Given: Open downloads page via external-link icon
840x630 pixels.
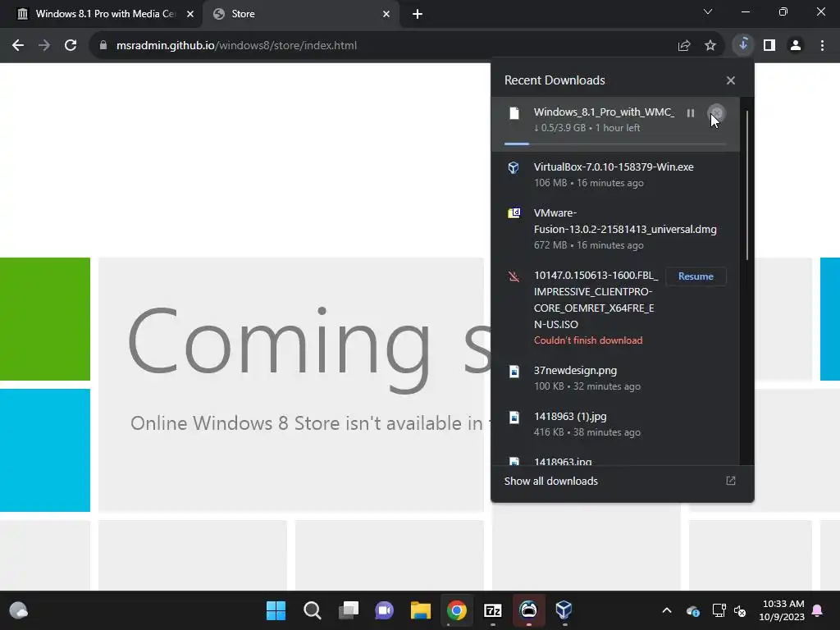Looking at the screenshot, I should (731, 481).
